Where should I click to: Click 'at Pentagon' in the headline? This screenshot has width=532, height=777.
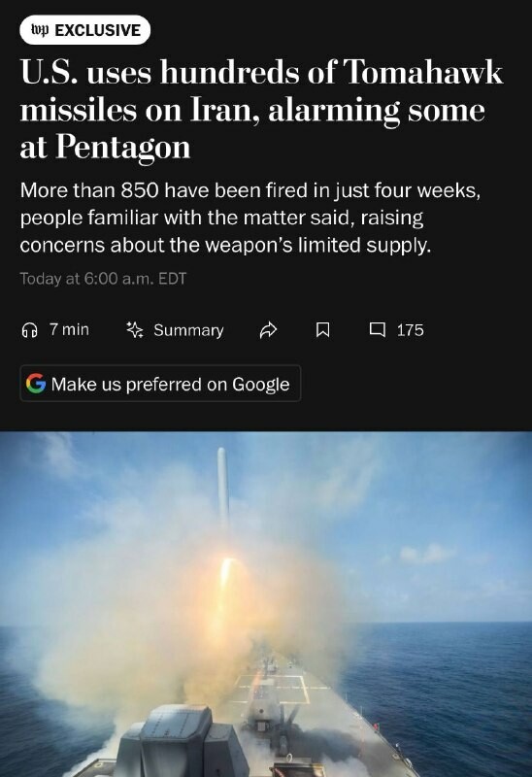(x=105, y=148)
